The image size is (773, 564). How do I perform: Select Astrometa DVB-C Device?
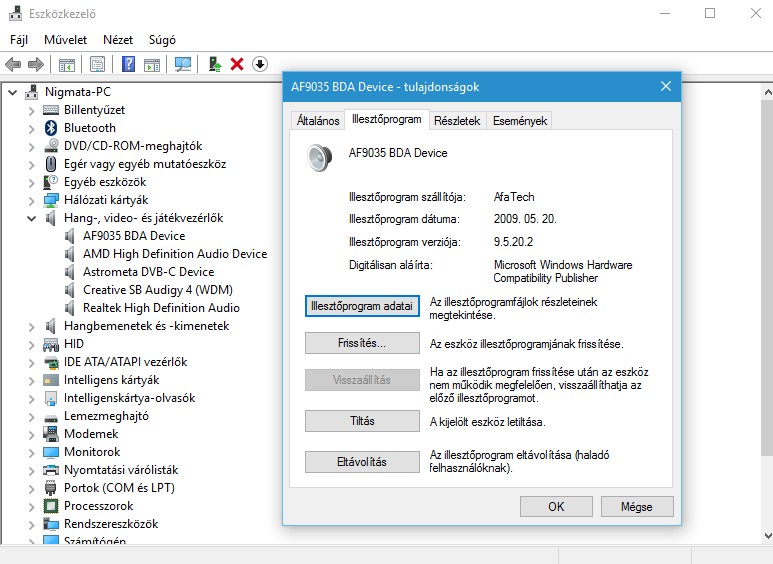(148, 272)
